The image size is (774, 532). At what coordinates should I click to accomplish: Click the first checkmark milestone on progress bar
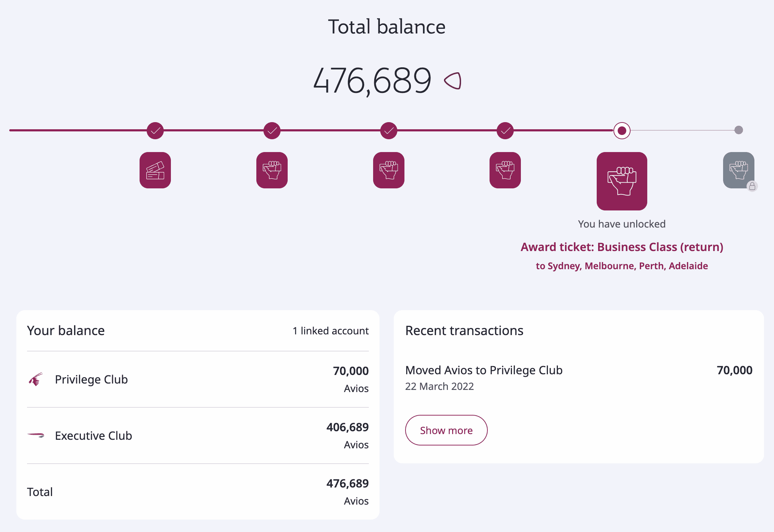(x=155, y=130)
